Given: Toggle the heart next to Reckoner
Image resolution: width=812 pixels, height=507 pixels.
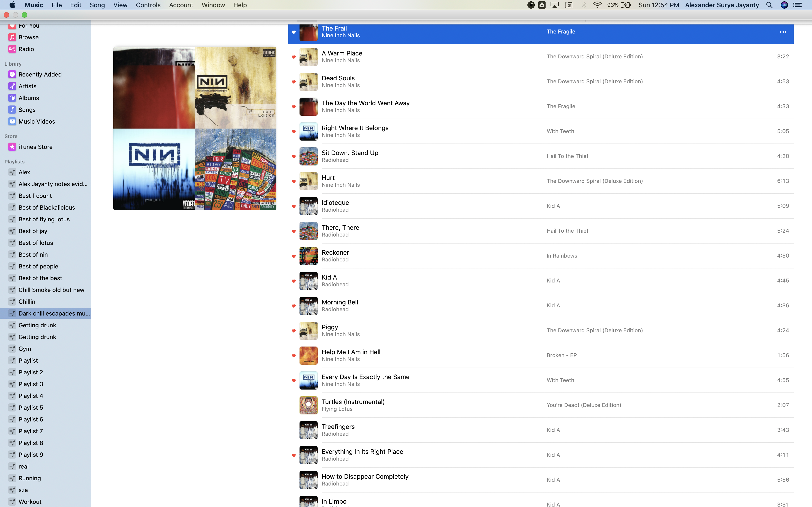Looking at the screenshot, I should point(294,256).
